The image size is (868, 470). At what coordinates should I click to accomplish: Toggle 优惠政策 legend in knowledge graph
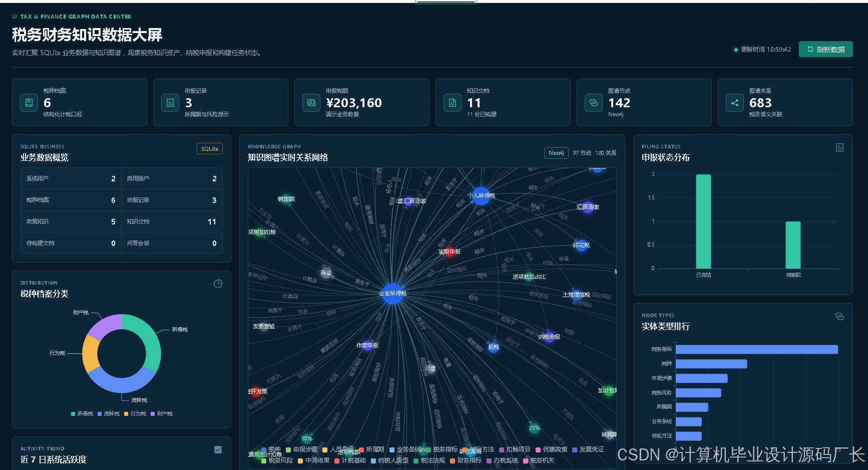pos(552,449)
